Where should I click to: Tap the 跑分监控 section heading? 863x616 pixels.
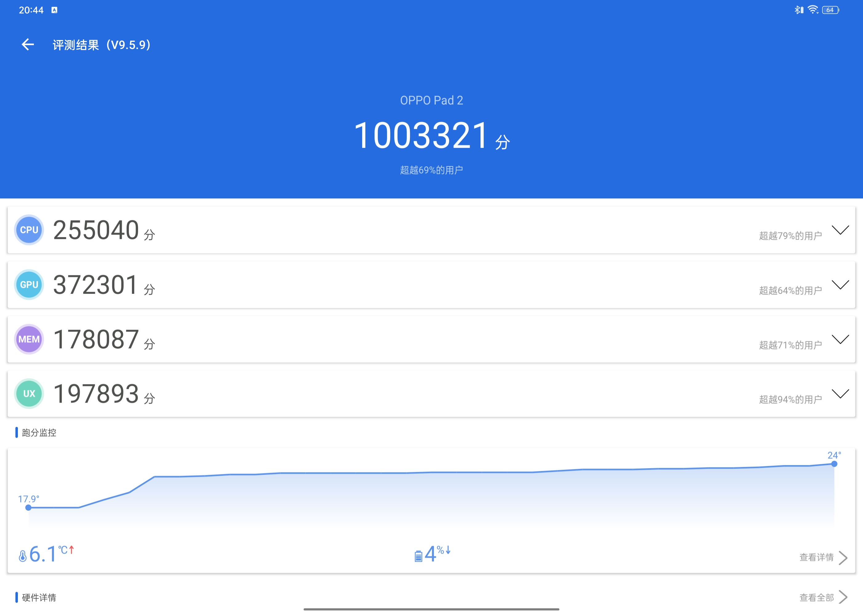click(39, 433)
